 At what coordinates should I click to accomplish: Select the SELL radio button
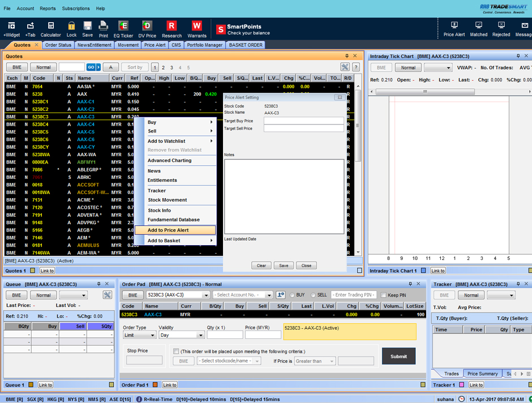click(313, 295)
